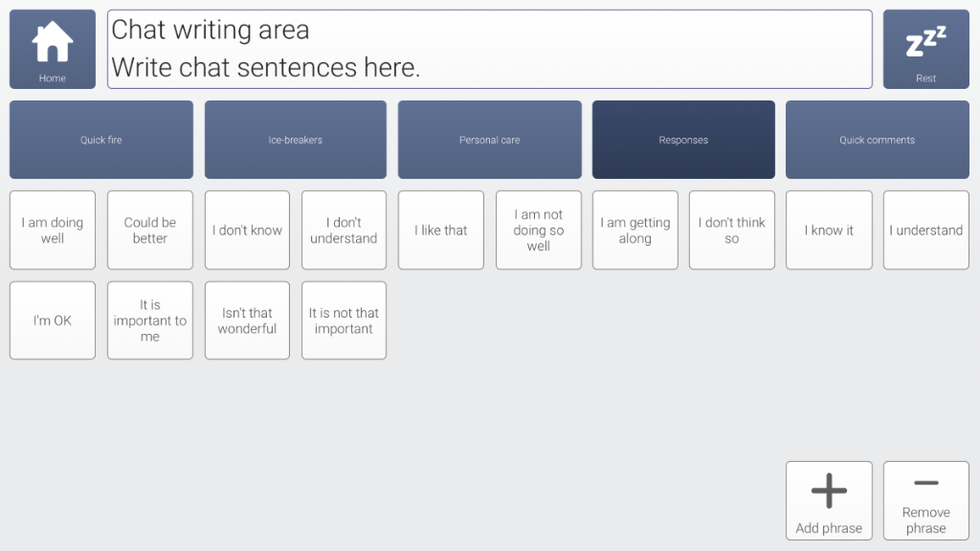This screenshot has height=551, width=980.
Task: Select the "I'm OK" phrase
Action: (x=53, y=320)
